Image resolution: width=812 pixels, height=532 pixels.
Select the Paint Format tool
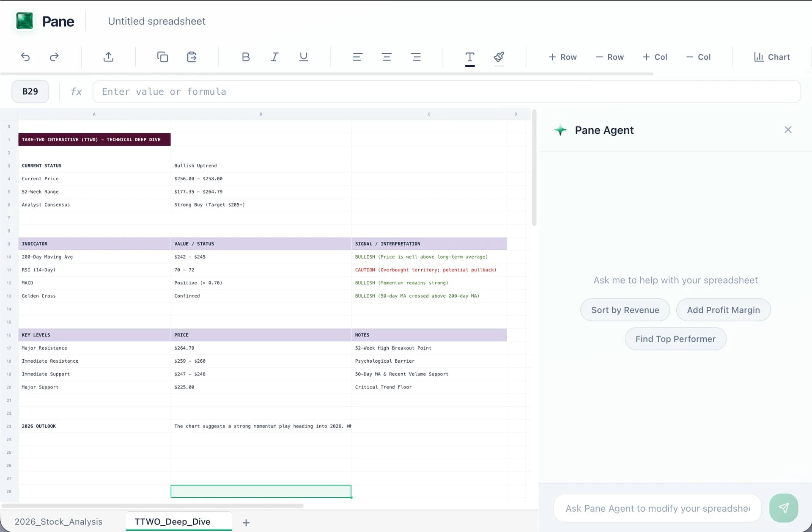point(499,57)
